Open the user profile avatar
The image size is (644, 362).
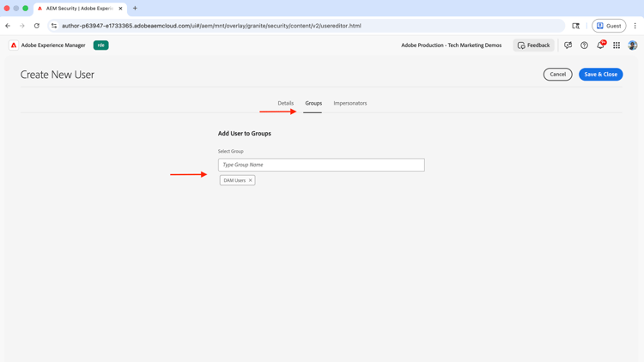tap(633, 45)
